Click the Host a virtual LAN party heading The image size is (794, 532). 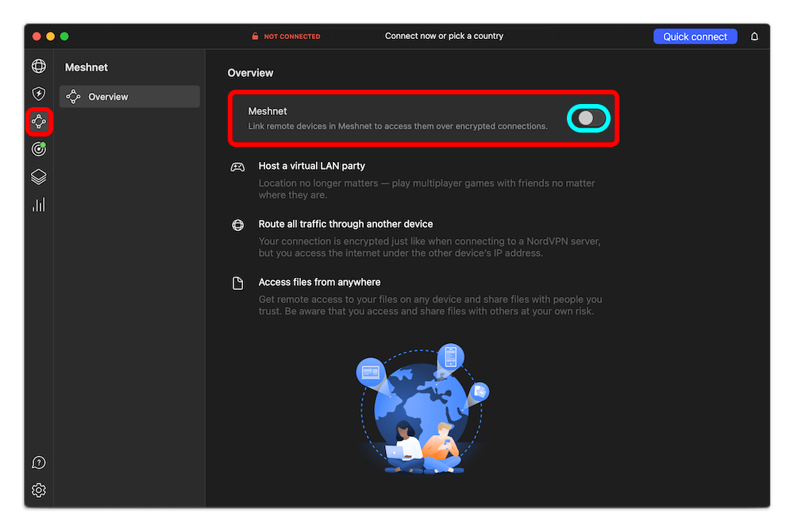pyautogui.click(x=311, y=166)
